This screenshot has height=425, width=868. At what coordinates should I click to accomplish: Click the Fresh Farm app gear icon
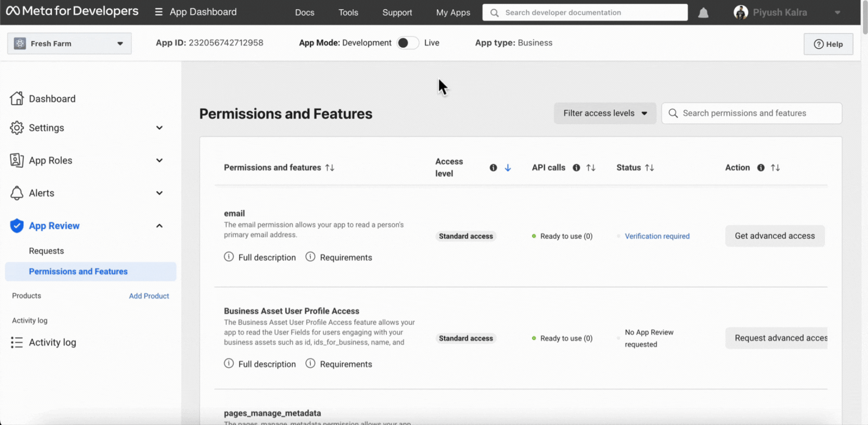[x=20, y=44]
